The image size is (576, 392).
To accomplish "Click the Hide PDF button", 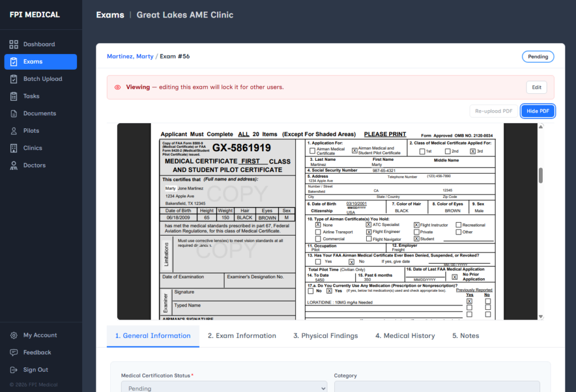I will point(538,111).
